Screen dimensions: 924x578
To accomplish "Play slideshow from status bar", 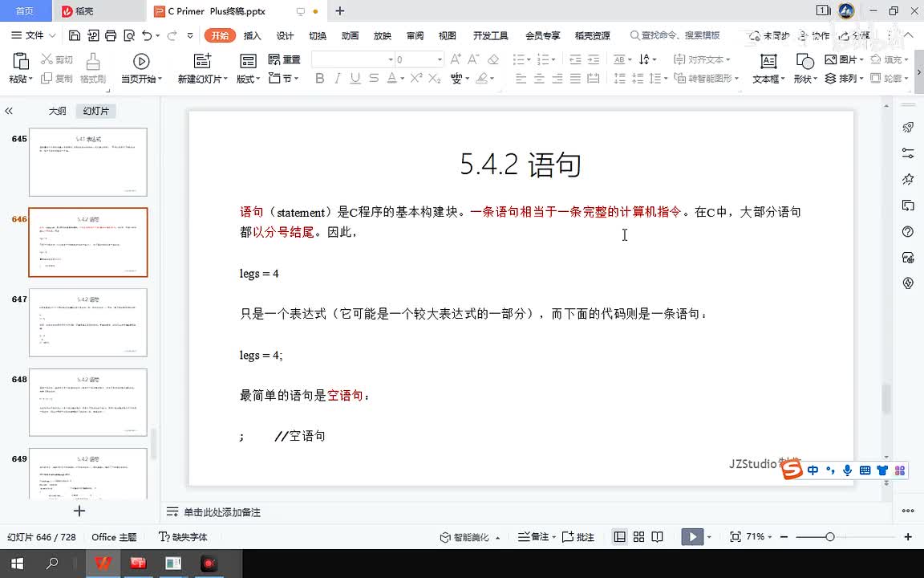I will click(692, 537).
